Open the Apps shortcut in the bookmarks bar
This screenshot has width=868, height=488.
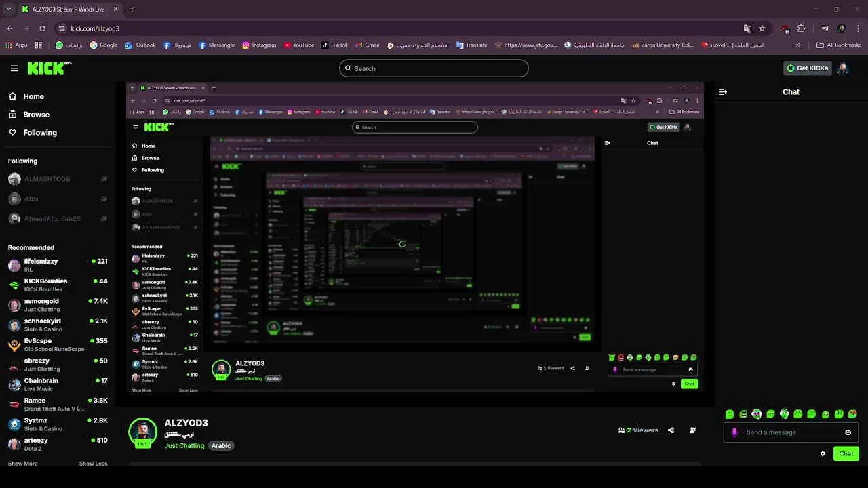coord(16,45)
